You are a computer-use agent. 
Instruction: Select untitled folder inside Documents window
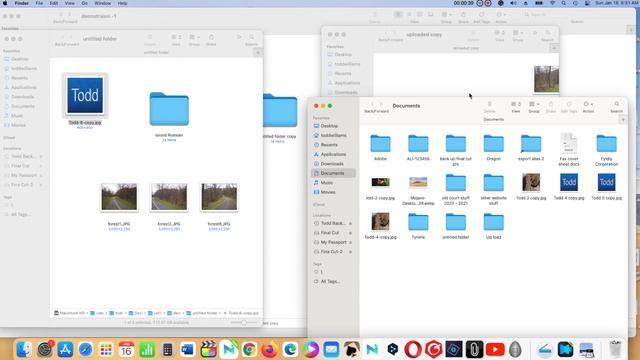pyautogui.click(x=456, y=222)
